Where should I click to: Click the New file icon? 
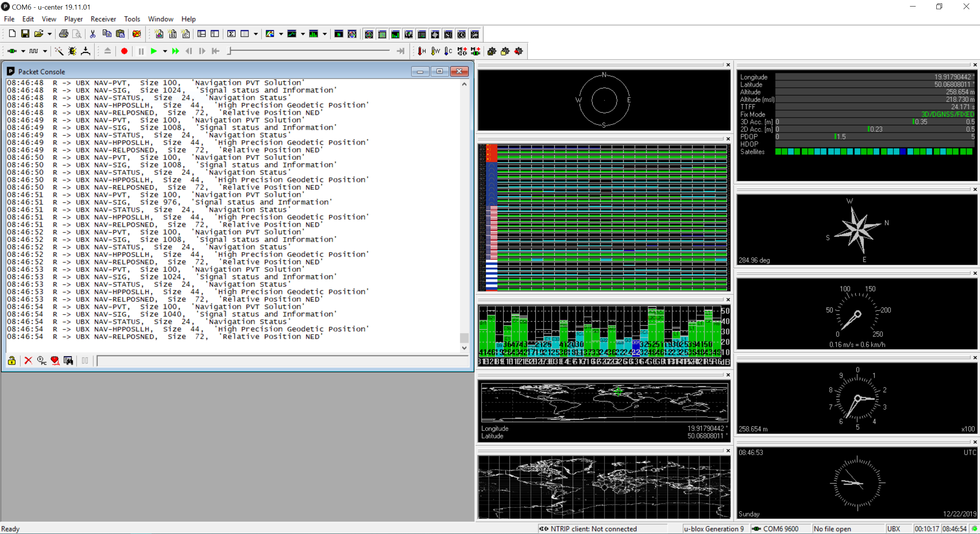click(x=12, y=34)
